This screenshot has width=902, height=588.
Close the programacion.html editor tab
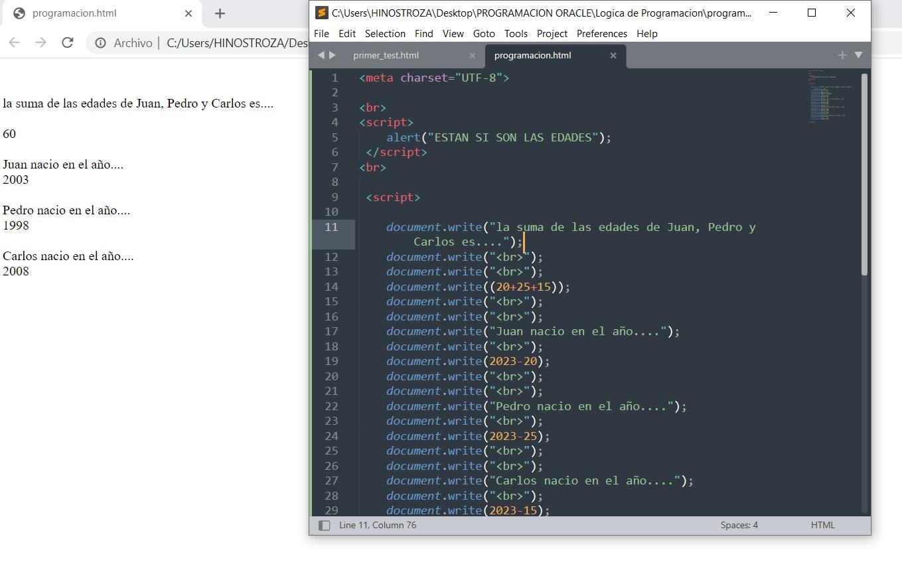pyautogui.click(x=613, y=56)
